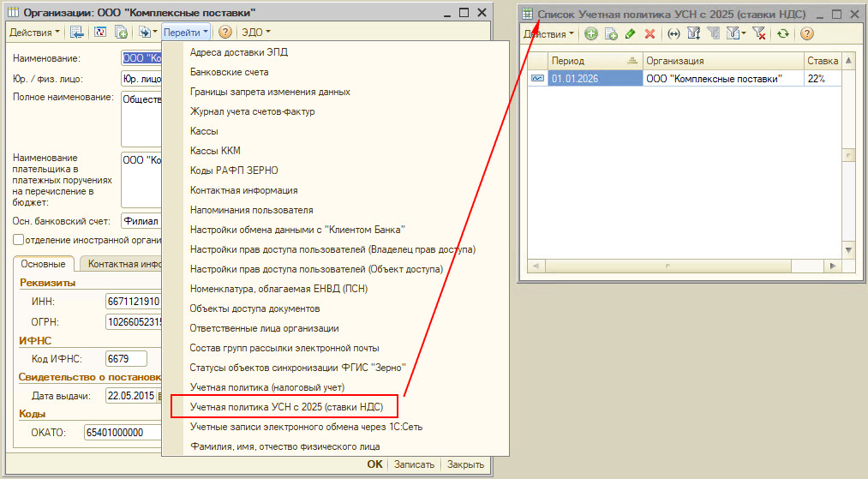This screenshot has width=868, height=479.
Task: Click the filter by current value icon
Action: pyautogui.click(x=714, y=33)
